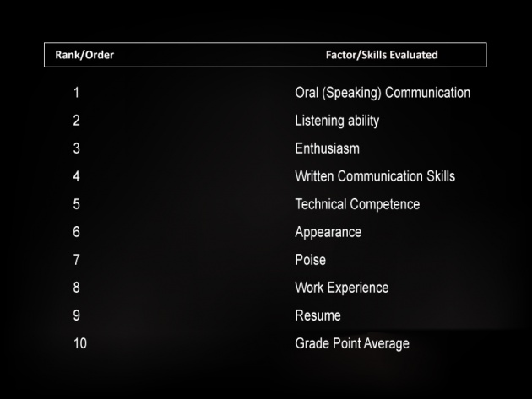Click rank number 2

(76, 121)
